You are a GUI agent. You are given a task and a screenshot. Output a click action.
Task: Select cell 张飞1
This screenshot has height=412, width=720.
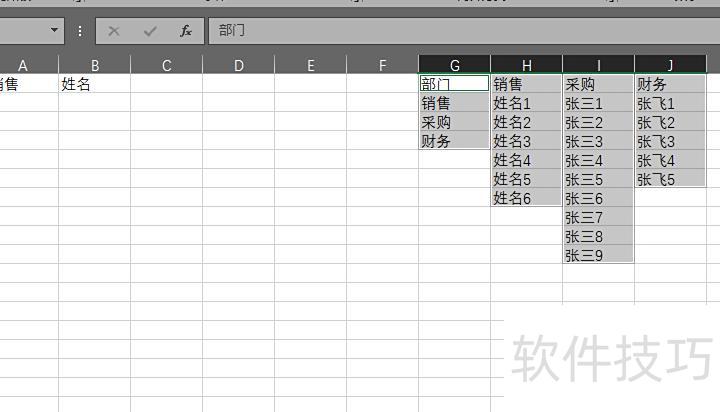click(x=670, y=103)
